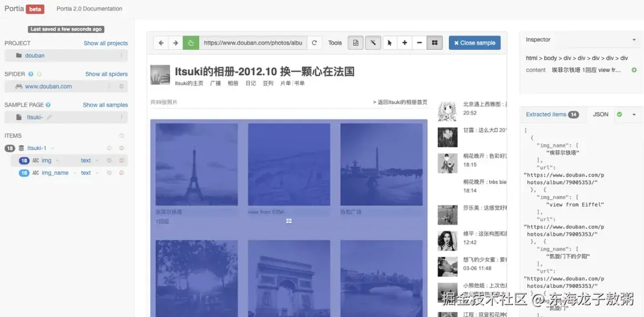644x317 pixels.
Task: Open the douban project
Action: [x=35, y=56]
